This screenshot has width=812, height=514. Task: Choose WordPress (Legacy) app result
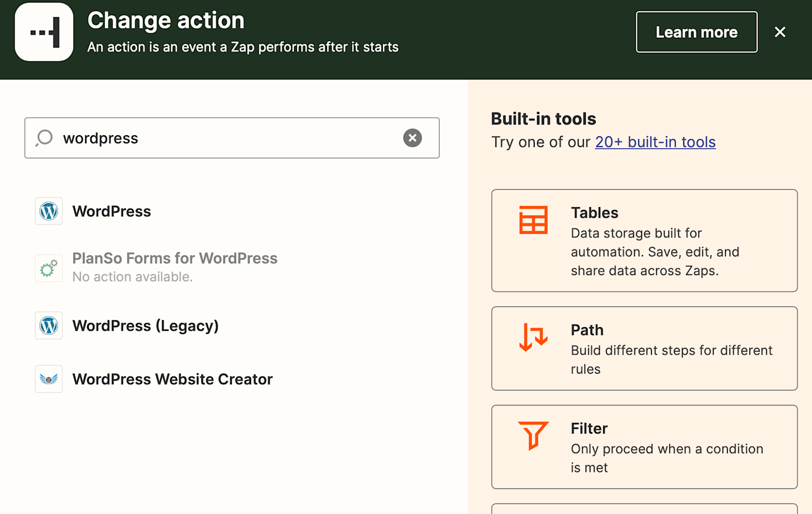click(x=145, y=325)
